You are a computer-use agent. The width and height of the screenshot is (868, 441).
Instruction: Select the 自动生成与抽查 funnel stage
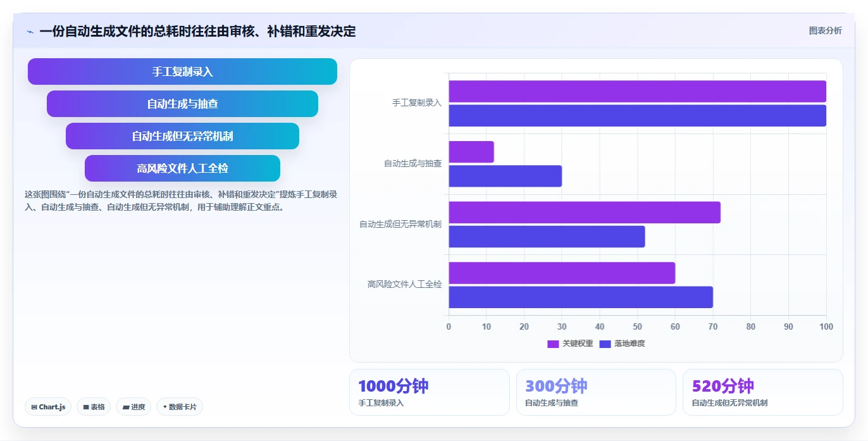182,104
